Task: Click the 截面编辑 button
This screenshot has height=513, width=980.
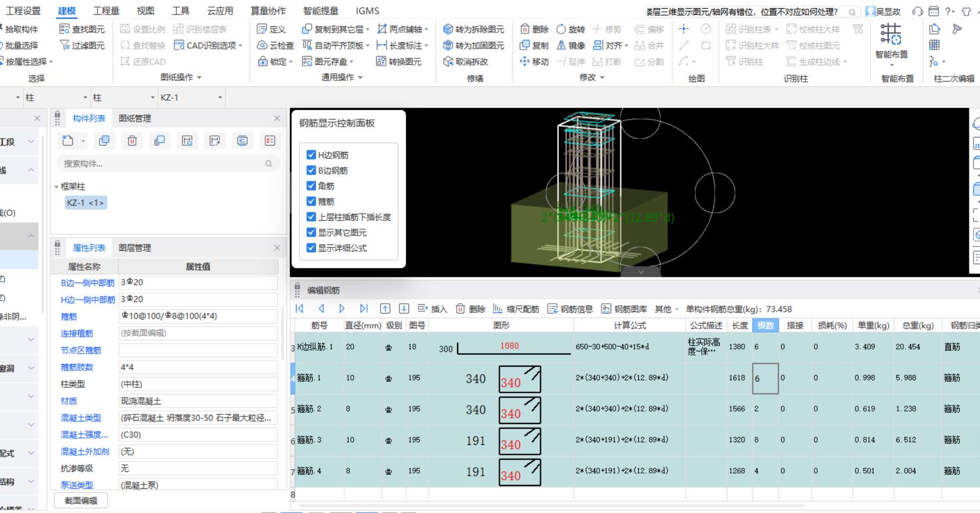Action: click(x=81, y=501)
